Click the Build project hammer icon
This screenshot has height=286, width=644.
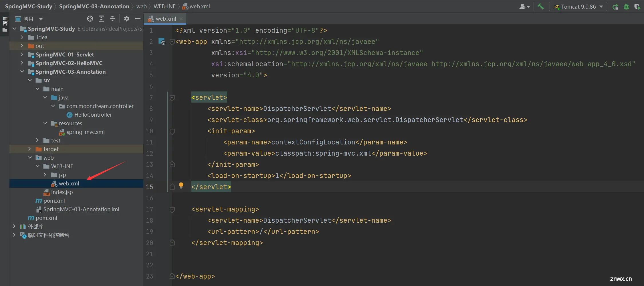tap(540, 7)
